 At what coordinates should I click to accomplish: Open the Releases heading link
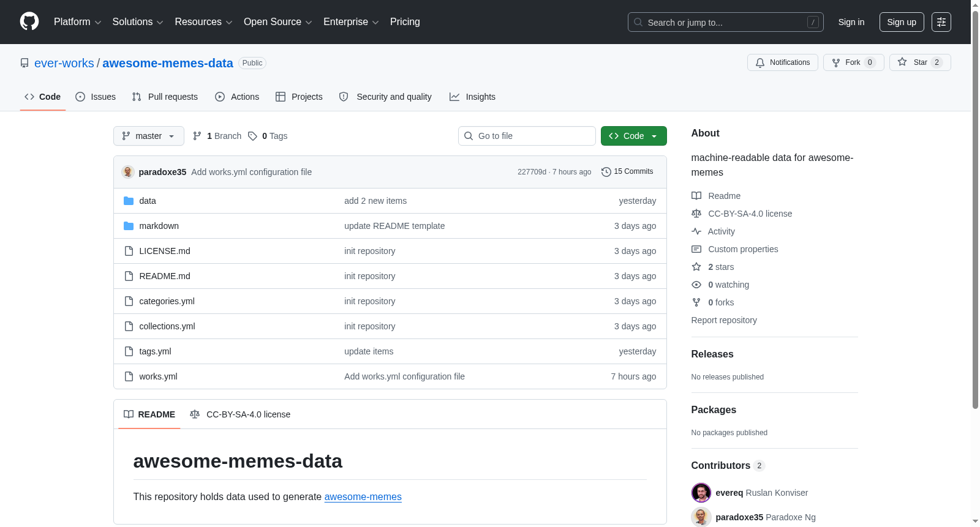click(x=712, y=354)
